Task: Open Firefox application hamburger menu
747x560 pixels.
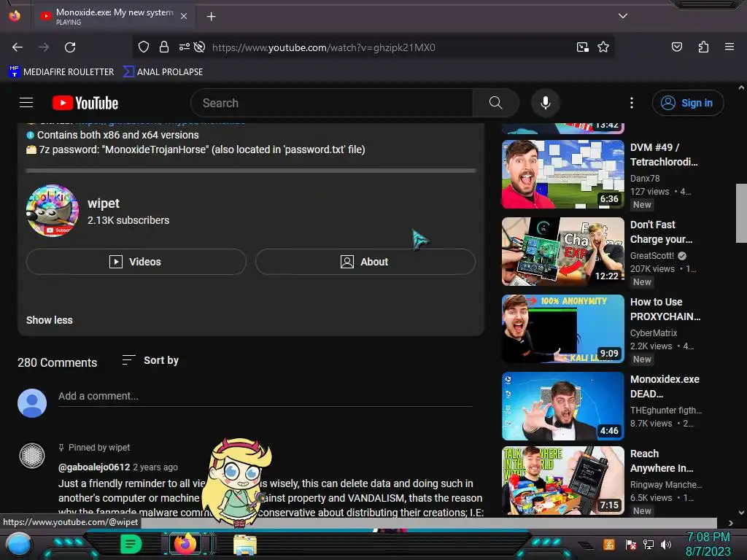Action: [x=729, y=47]
